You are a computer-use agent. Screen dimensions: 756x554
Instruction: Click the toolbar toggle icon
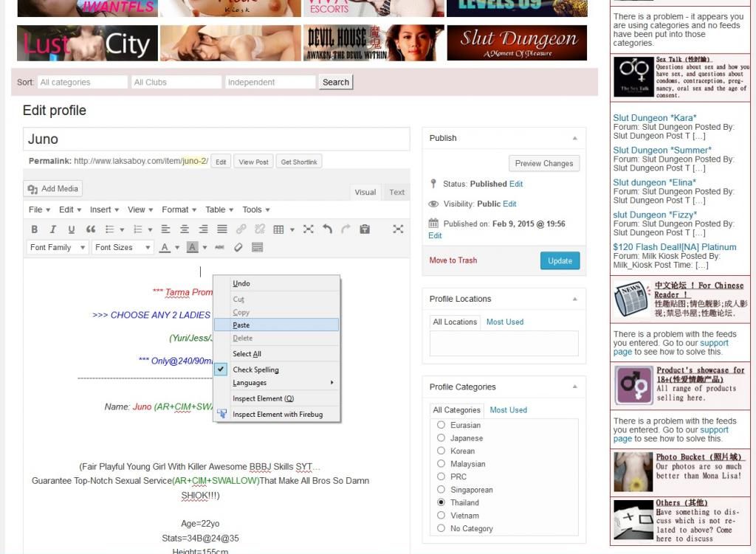tap(258, 248)
